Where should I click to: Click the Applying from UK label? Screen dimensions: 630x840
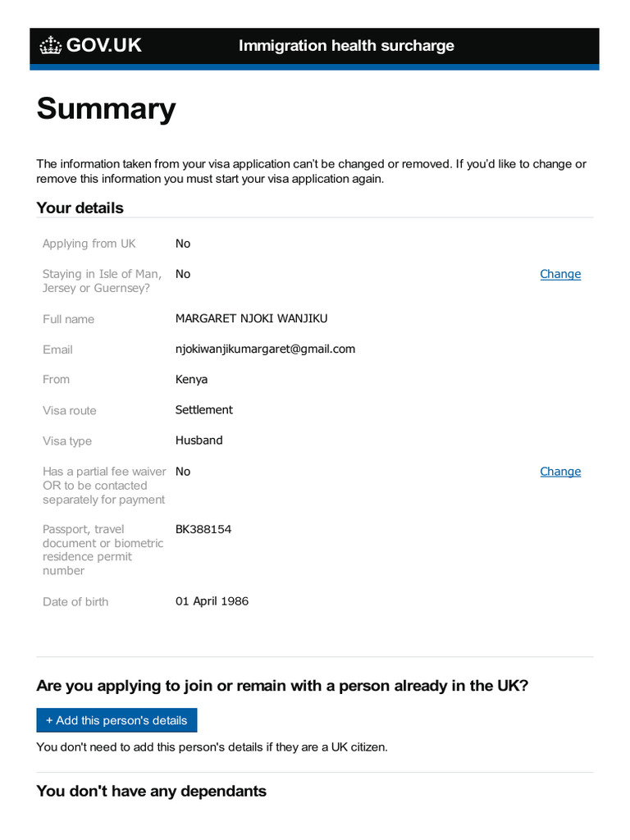click(89, 244)
